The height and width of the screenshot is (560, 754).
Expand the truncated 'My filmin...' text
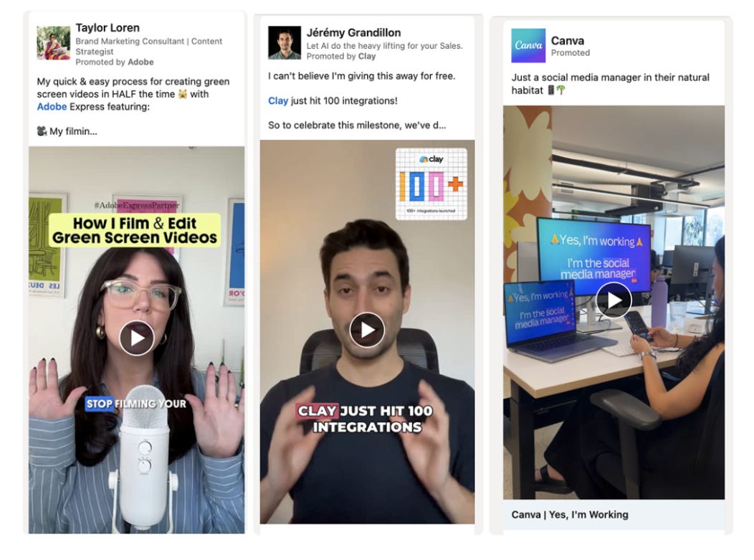tap(67, 131)
